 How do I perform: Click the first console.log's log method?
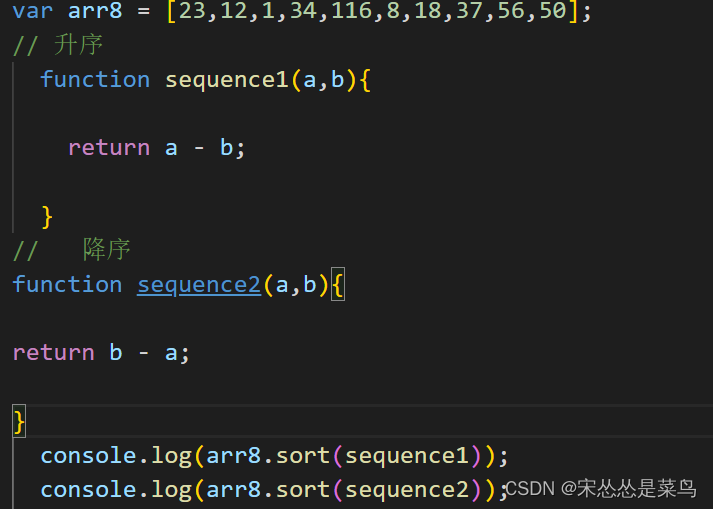171,457
